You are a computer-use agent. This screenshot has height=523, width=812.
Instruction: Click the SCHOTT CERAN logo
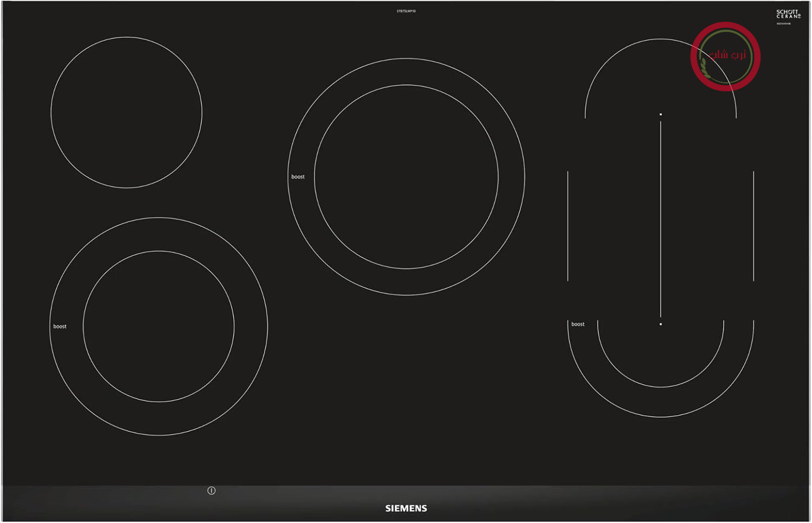788,14
